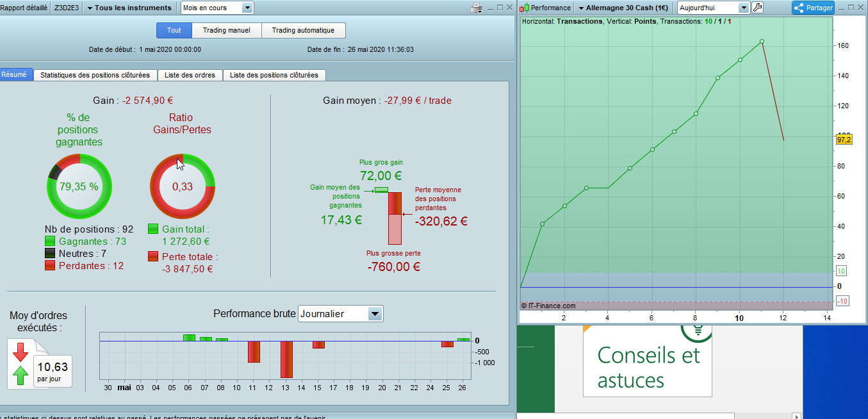Click the green Gagnantes legend swatch
This screenshot has width=868, height=419.
click(50, 242)
